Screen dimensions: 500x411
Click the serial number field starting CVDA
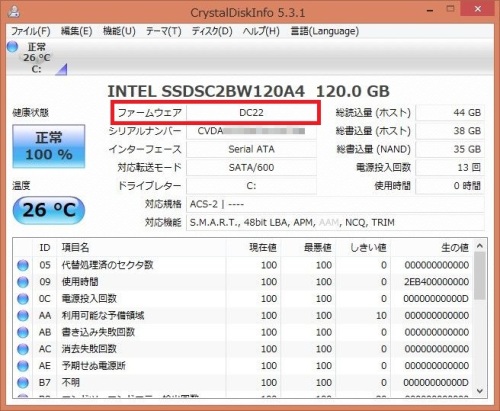point(251,131)
